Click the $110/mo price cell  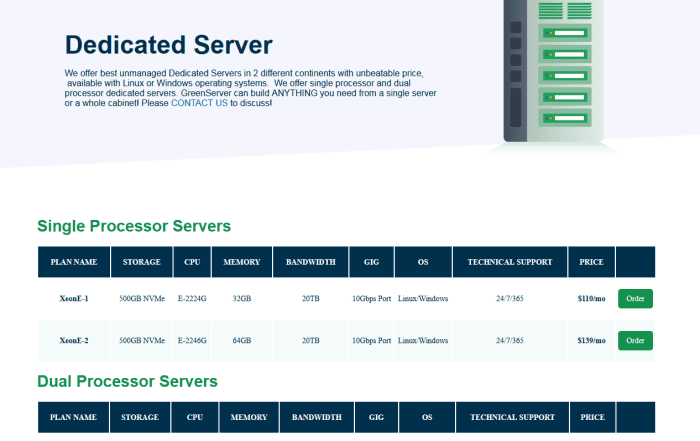click(591, 298)
